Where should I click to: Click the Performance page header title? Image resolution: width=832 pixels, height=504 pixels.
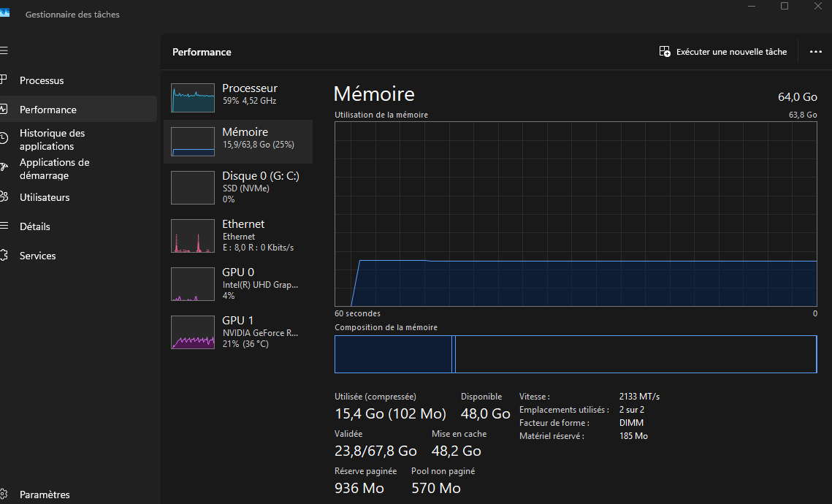pos(202,52)
